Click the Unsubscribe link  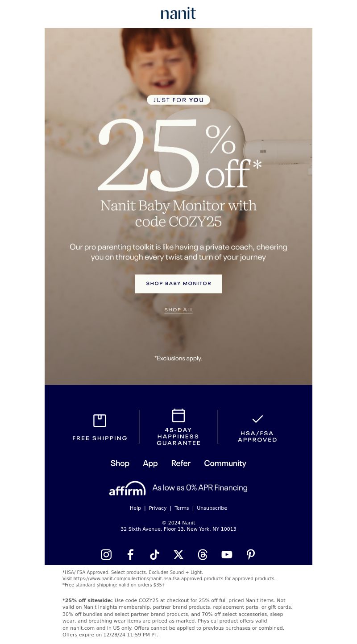tap(212, 508)
